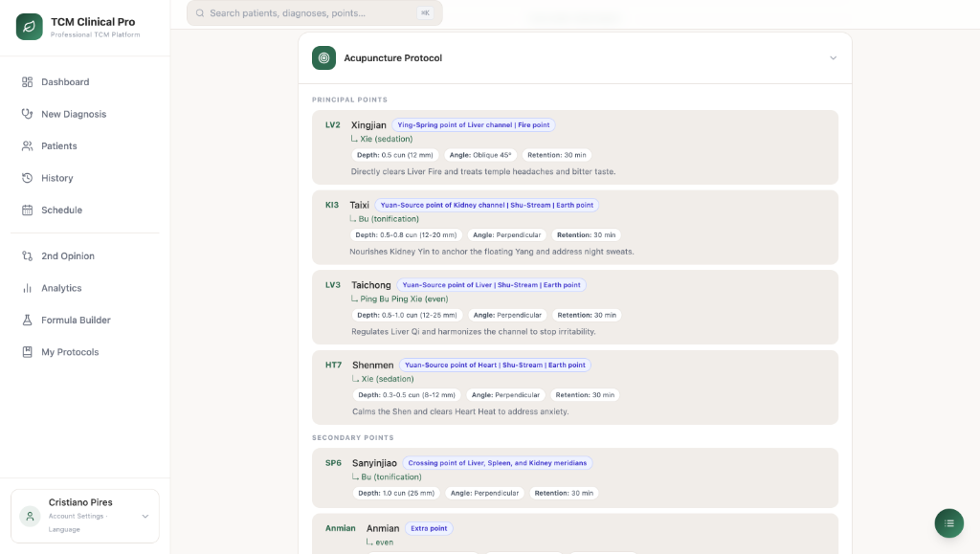Viewport: 980px width, 554px height.
Task: Click the ⌘K shortcut badge in search
Action: (425, 13)
